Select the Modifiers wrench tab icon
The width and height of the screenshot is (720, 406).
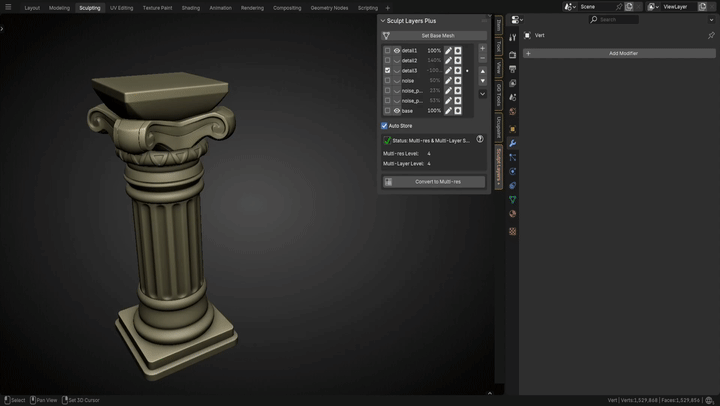pyautogui.click(x=512, y=143)
